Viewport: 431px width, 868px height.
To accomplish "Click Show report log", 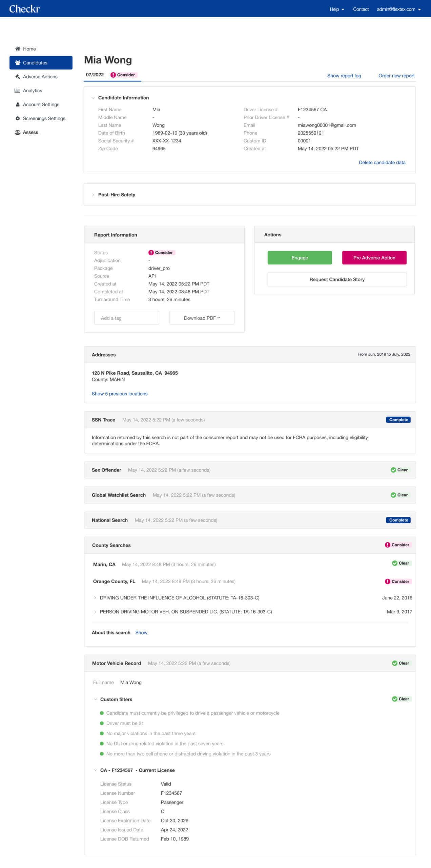I will pyautogui.click(x=344, y=76).
